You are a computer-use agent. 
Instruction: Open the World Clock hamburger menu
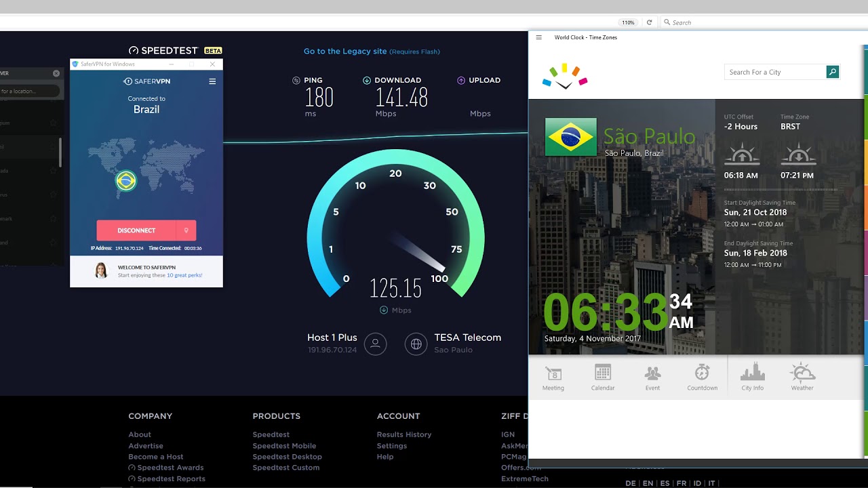pyautogui.click(x=539, y=37)
